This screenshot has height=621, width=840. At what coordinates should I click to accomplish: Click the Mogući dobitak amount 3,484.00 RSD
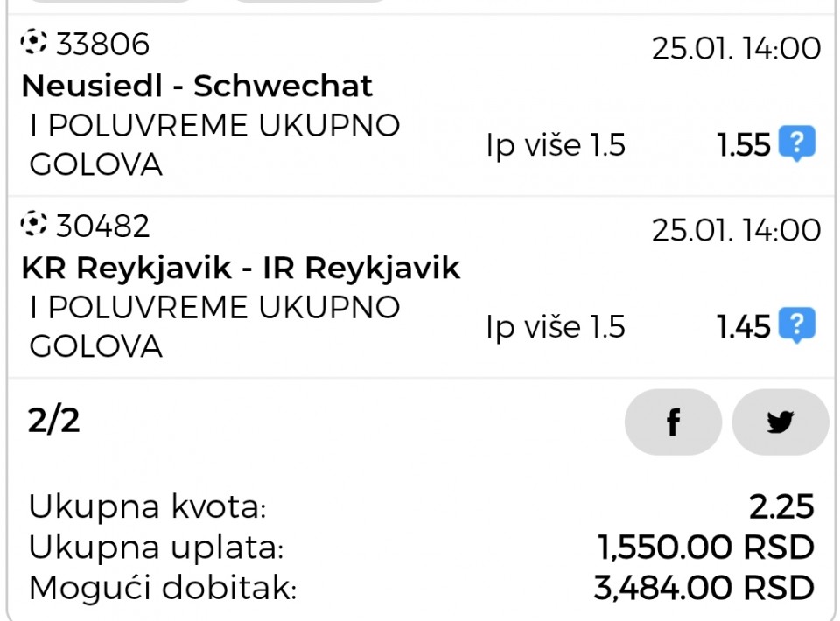703,588
